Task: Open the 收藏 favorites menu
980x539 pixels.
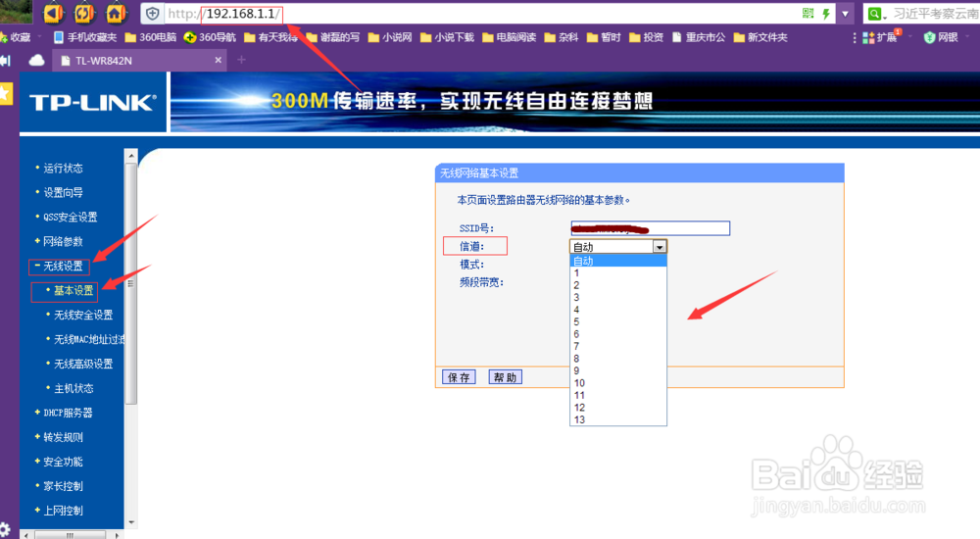Action: [x=17, y=37]
